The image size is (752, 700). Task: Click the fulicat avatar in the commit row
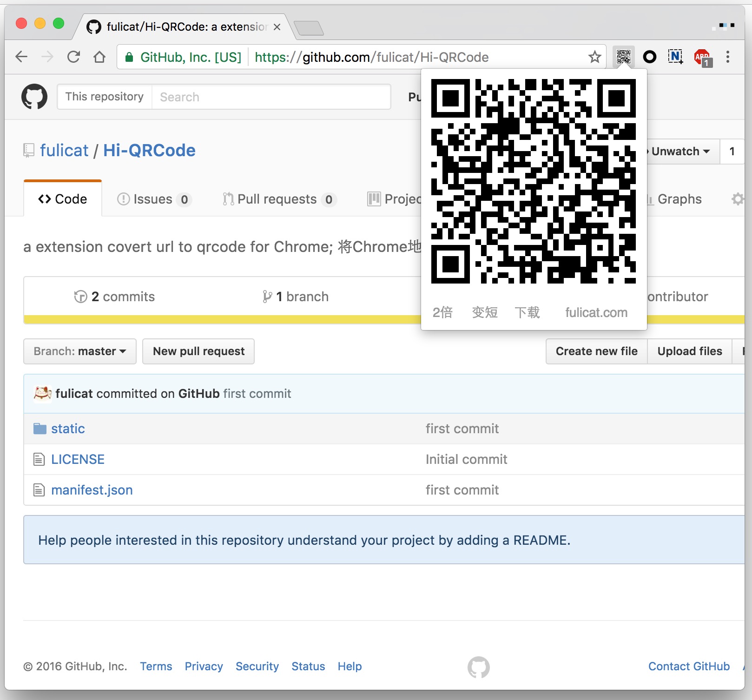42,393
